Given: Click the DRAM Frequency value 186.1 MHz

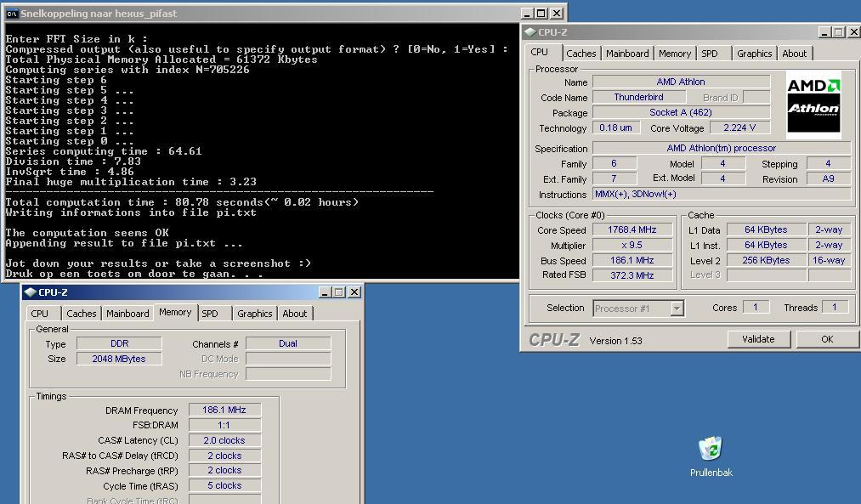Looking at the screenshot, I should pos(224,411).
